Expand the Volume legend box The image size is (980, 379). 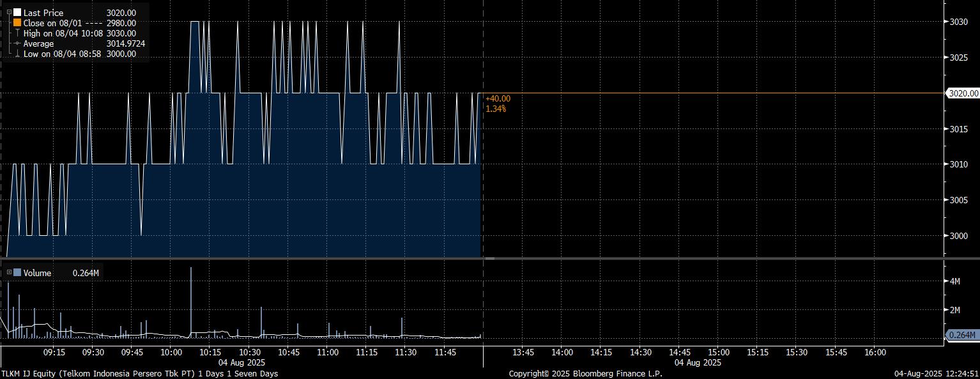[x=9, y=273]
